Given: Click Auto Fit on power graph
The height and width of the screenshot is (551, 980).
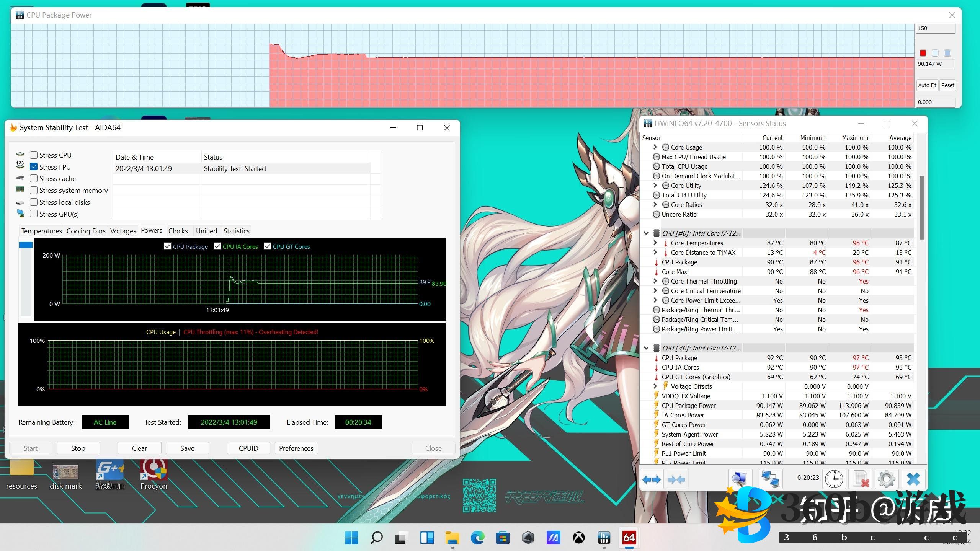Looking at the screenshot, I should click(927, 85).
